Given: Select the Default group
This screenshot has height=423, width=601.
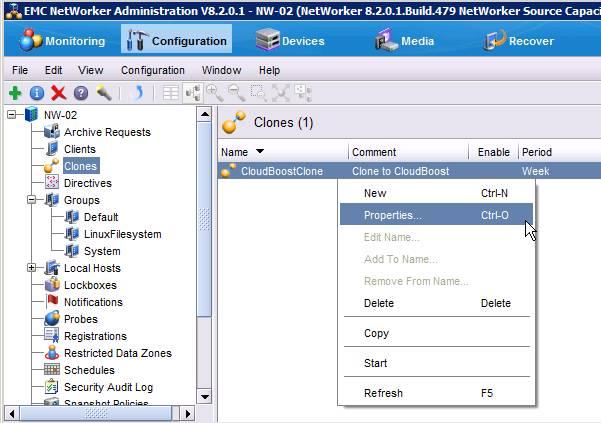Looking at the screenshot, I should pyautogui.click(x=101, y=217).
